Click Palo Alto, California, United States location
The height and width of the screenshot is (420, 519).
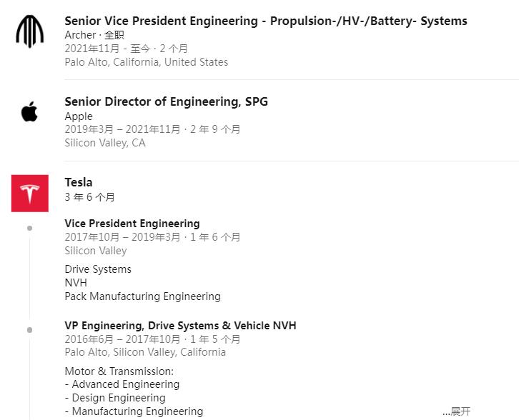[147, 62]
